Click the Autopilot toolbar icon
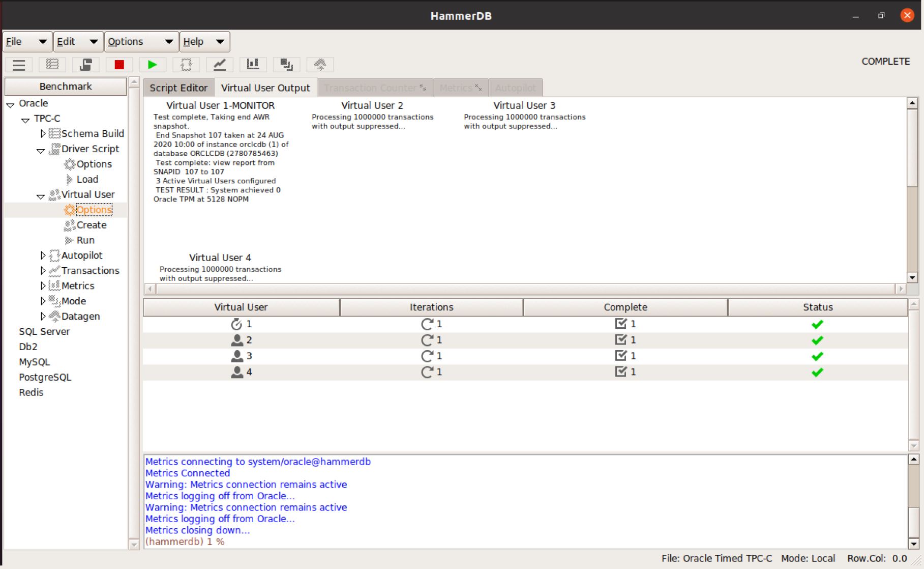This screenshot has height=569, width=924. point(186,65)
